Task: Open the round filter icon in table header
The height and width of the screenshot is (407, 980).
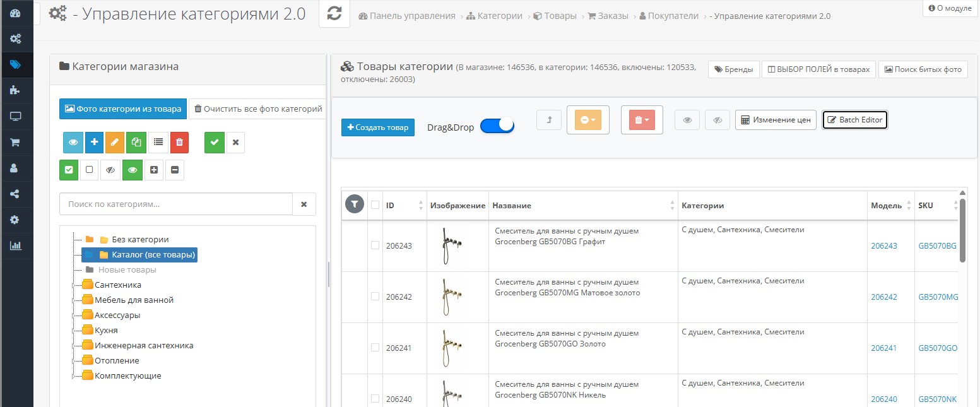Action: tap(355, 204)
